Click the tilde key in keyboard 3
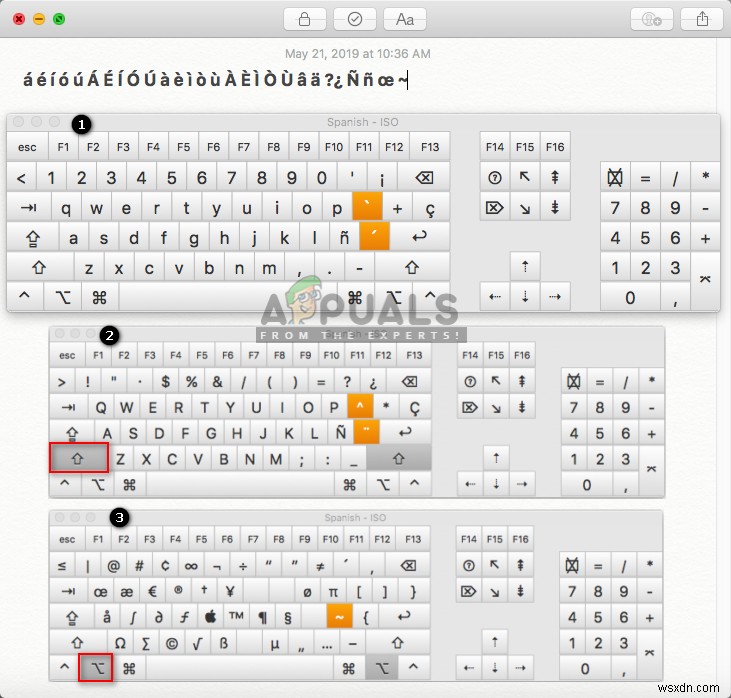731x698 pixels. point(339,617)
